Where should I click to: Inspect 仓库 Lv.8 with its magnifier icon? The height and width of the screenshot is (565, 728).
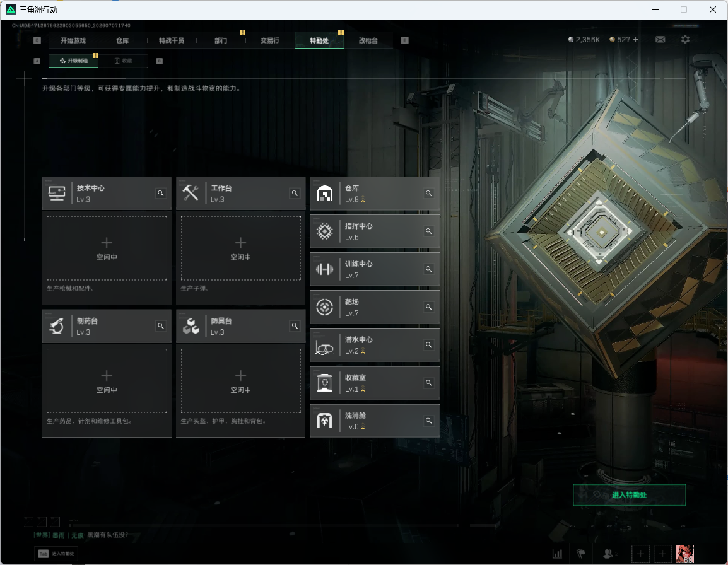pyautogui.click(x=428, y=193)
